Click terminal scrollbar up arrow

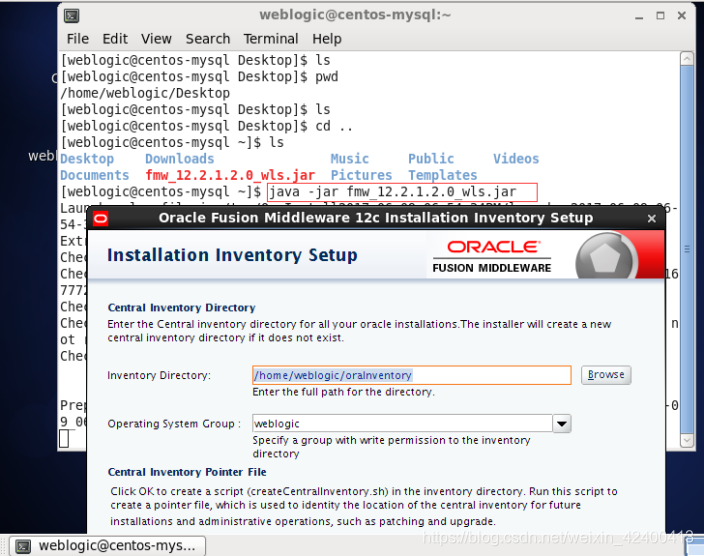click(687, 58)
